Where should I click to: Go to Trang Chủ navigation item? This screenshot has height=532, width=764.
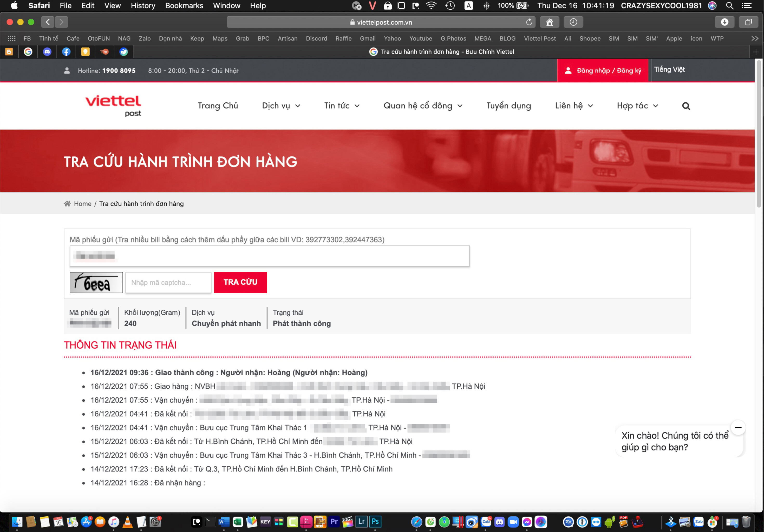(218, 106)
